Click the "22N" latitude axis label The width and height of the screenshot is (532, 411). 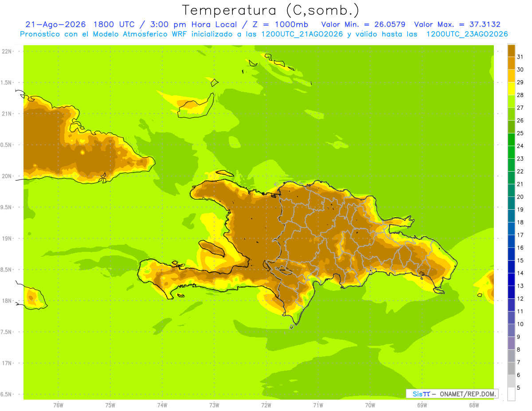click(7, 51)
